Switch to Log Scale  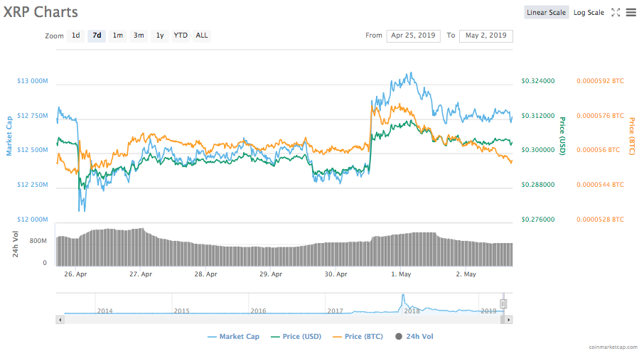pyautogui.click(x=589, y=12)
